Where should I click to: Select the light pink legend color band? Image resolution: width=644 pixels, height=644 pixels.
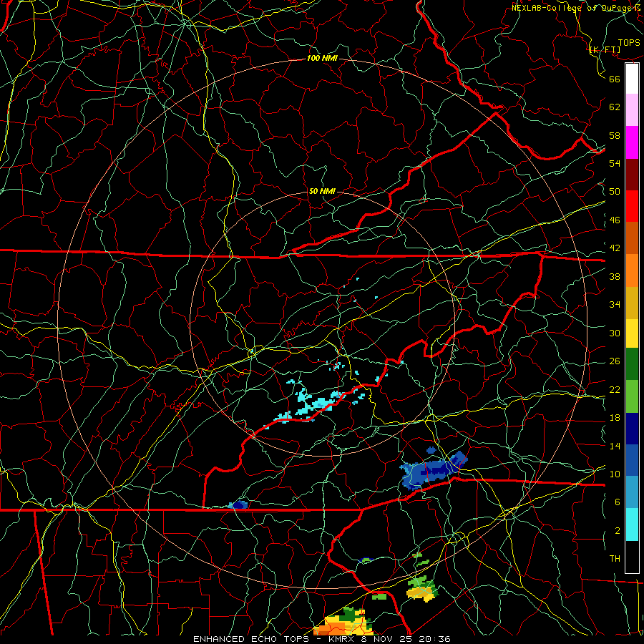tap(632, 110)
